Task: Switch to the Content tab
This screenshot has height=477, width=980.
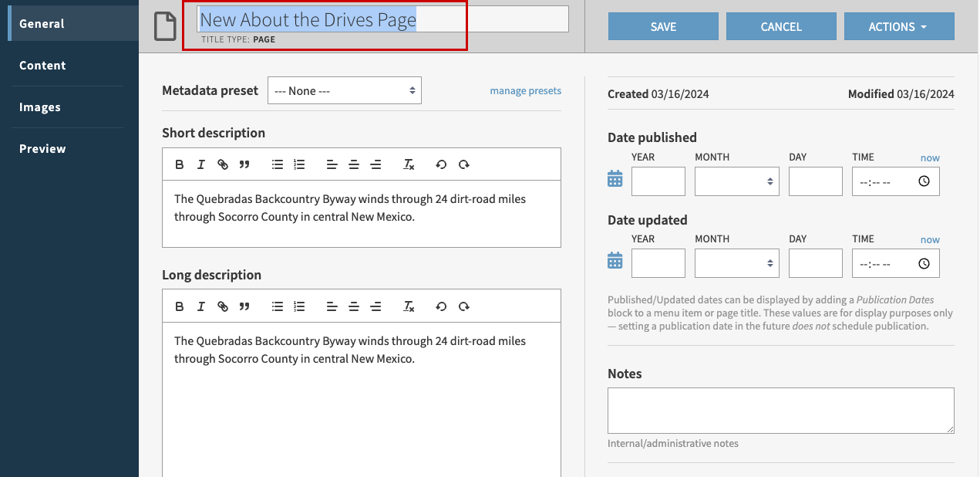Action: point(42,66)
